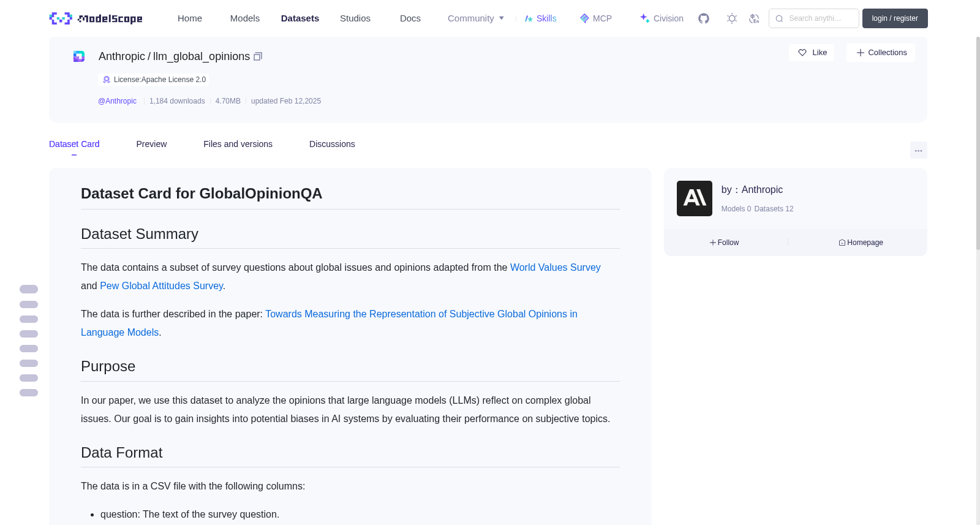Click the ModelScope logo
Screen dimensions: 980x525
coord(96,18)
